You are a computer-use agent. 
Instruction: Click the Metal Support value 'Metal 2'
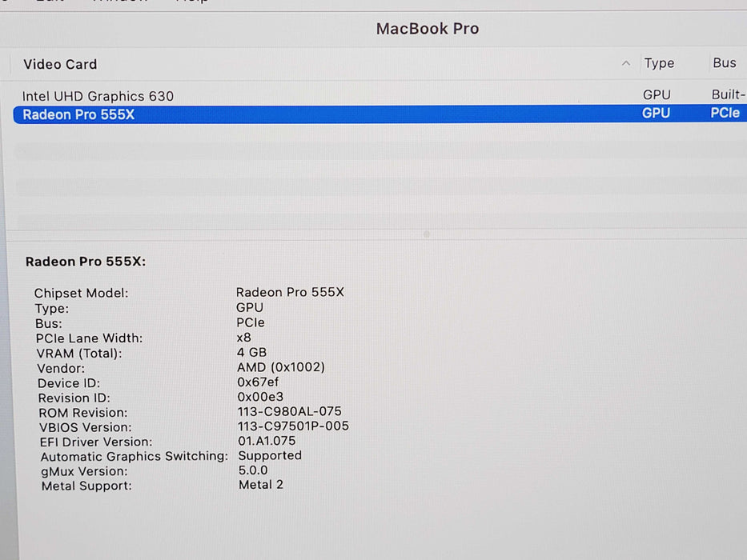pyautogui.click(x=261, y=485)
